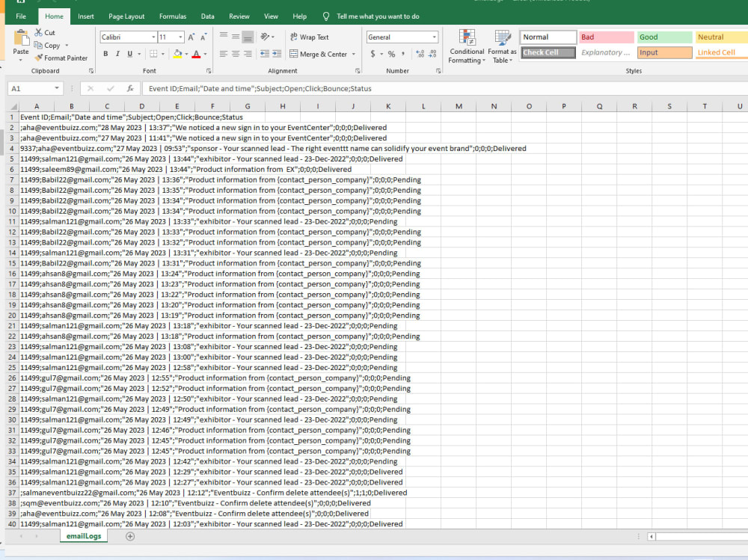Align text left
The height and width of the screenshot is (560, 748).
pyautogui.click(x=223, y=54)
